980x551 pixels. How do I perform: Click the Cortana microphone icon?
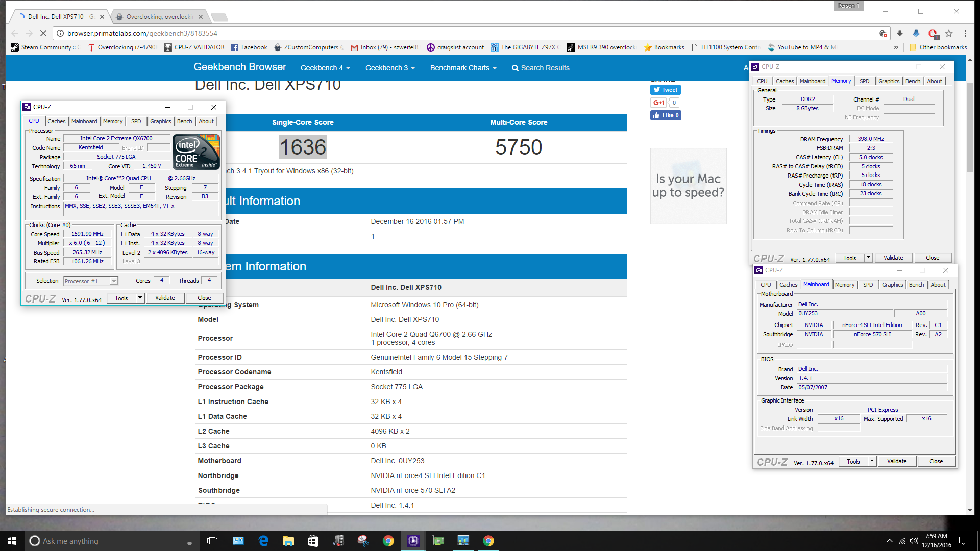(189, 541)
